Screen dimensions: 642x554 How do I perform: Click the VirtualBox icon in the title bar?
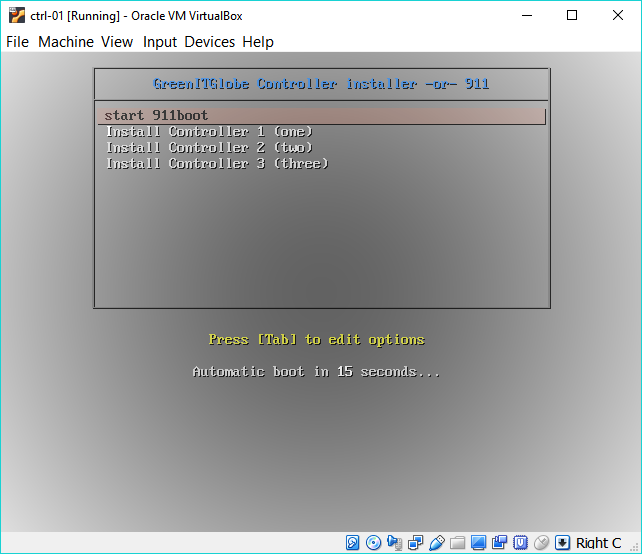17,15
